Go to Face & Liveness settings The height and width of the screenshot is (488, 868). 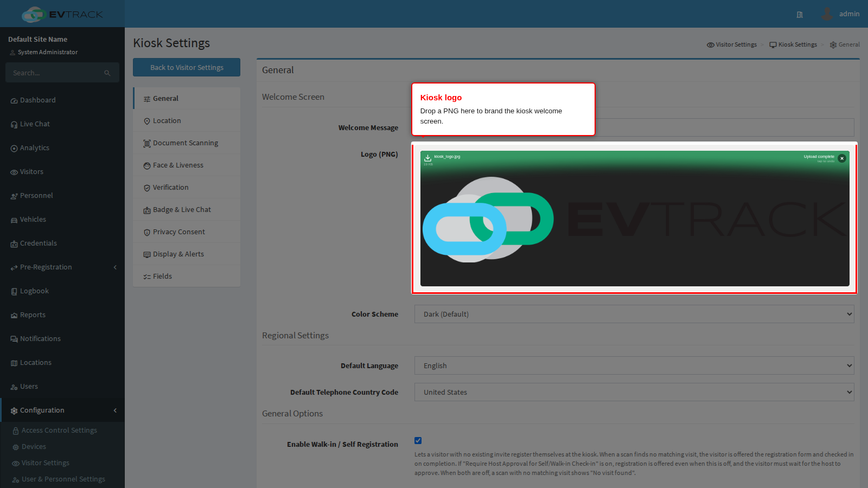point(187,165)
